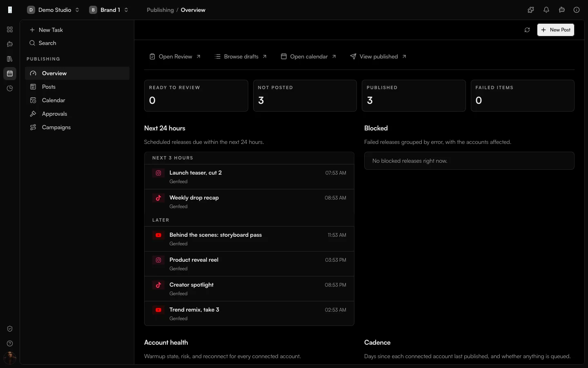Click the New Post button
The height and width of the screenshot is (368, 588).
coord(556,30)
